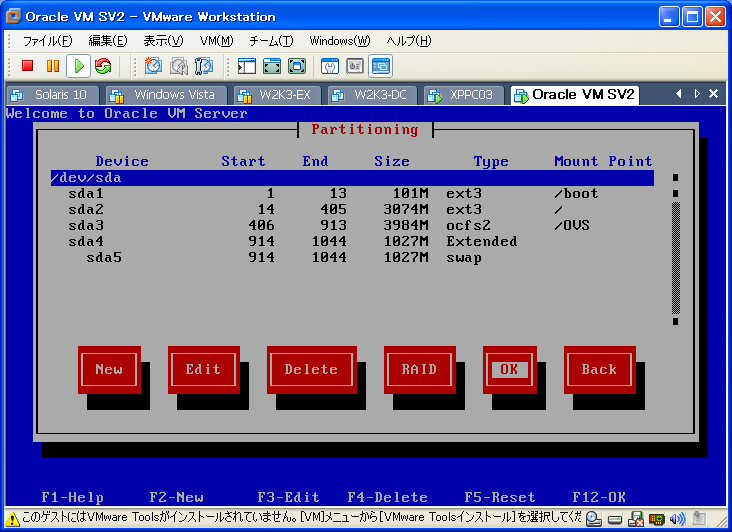Confirm partitioning with OK button
Image resolution: width=732 pixels, height=532 pixels.
click(509, 370)
